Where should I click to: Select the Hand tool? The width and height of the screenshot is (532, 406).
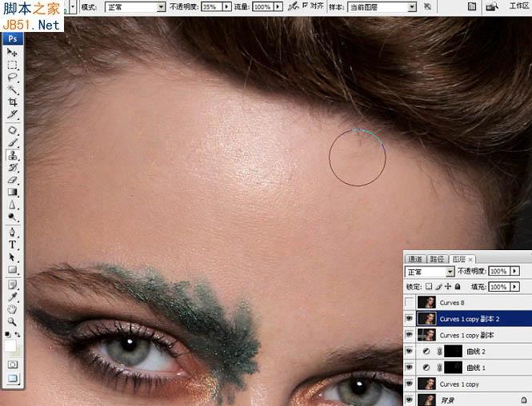click(x=13, y=309)
